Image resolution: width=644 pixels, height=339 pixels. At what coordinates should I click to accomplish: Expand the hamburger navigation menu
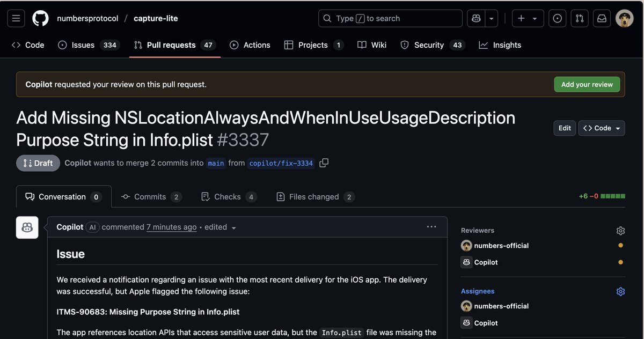point(16,18)
